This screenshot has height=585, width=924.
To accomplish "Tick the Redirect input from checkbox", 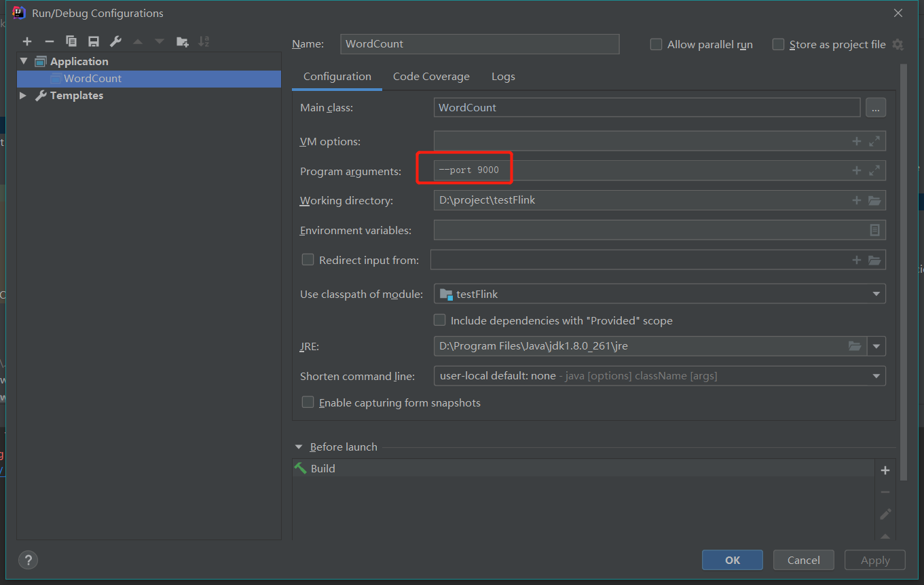I will point(308,259).
